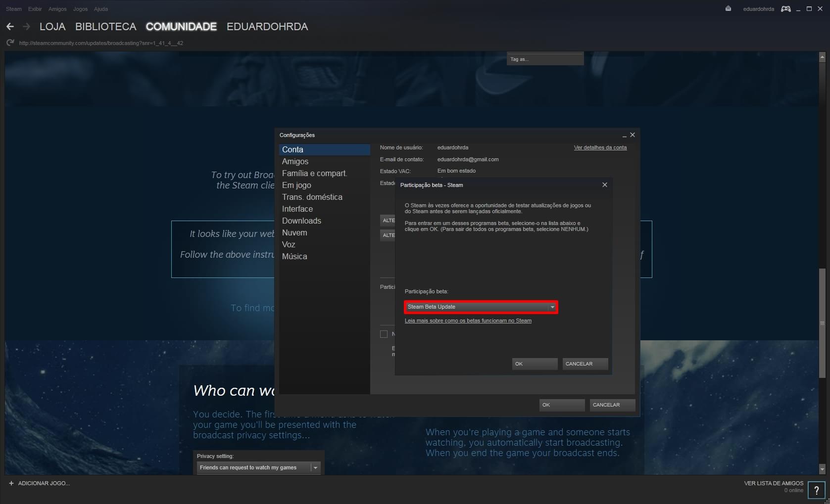Viewport: 830px width, 504px height.
Task: Select Conta in settings sidebar
Action: [325, 149]
